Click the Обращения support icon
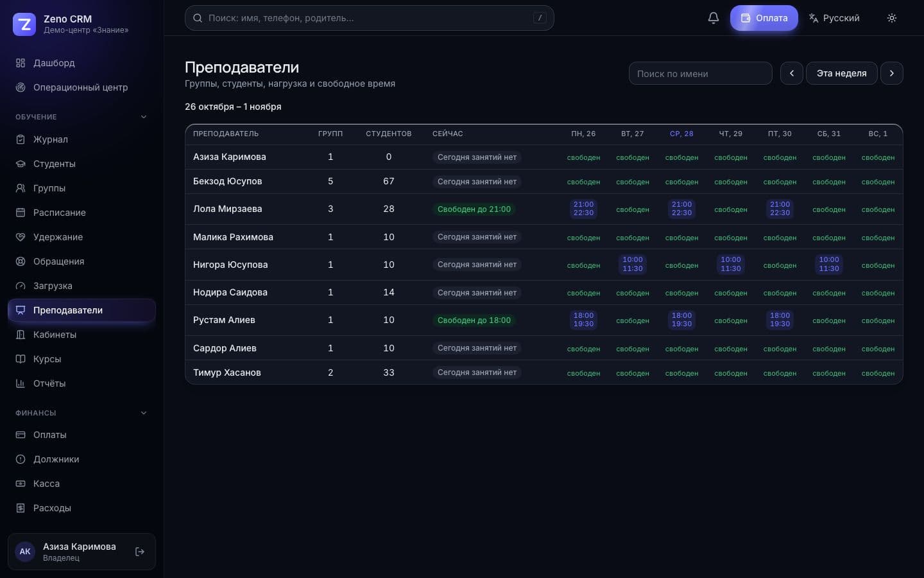The image size is (924, 578). pos(21,261)
